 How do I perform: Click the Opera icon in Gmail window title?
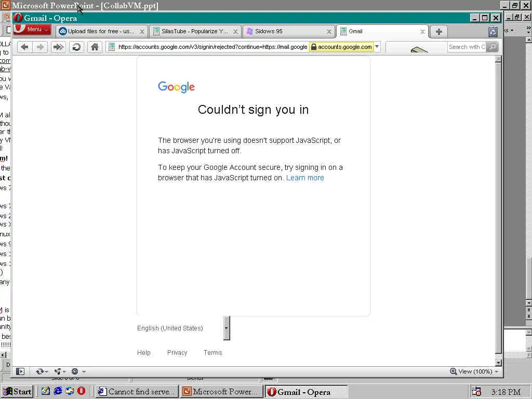(x=18, y=18)
